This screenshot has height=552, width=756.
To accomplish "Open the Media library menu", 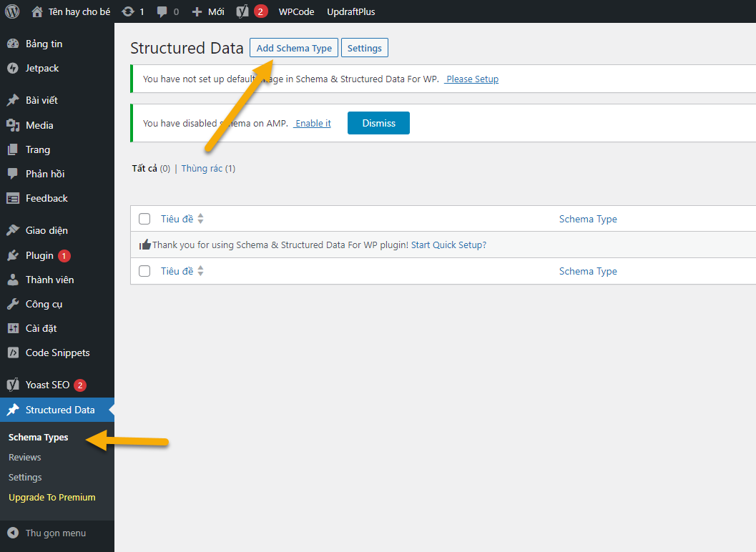I will tap(39, 125).
